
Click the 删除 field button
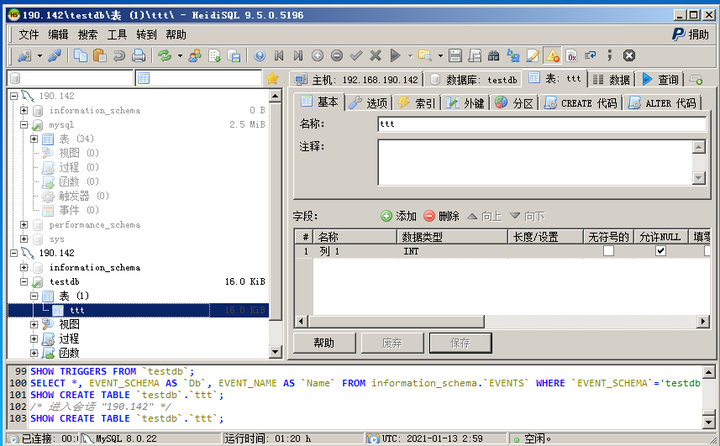tap(441, 216)
